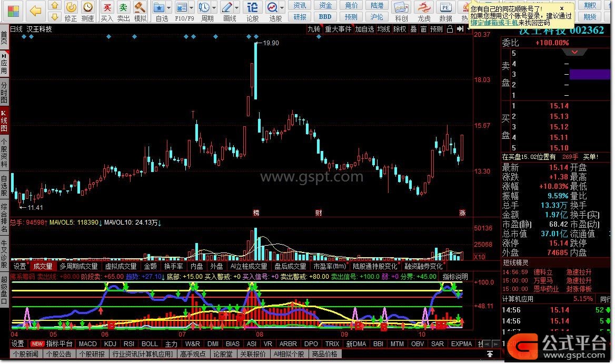
Task: Open the K线图 tab in left sidebar
Action: [x=4, y=121]
